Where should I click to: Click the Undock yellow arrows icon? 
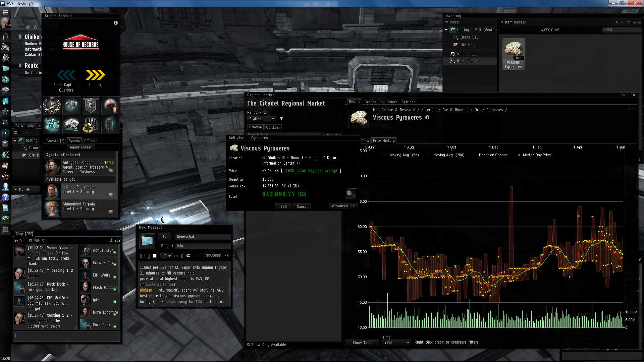tap(95, 75)
